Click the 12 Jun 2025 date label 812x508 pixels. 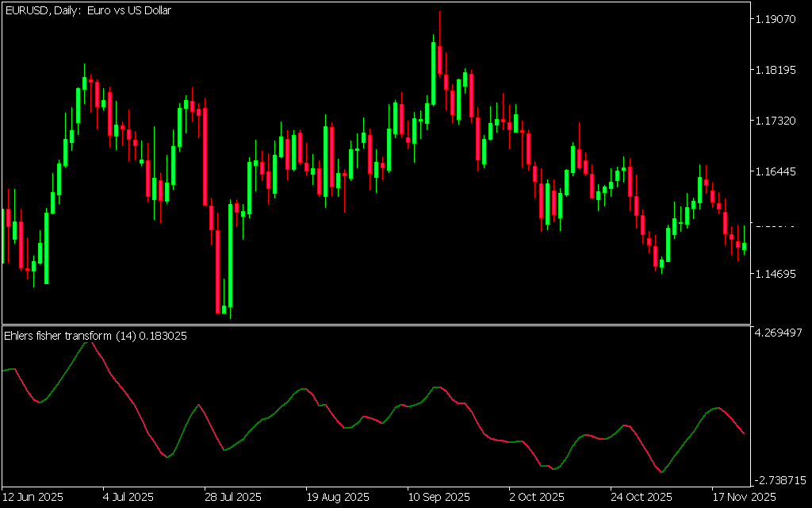tap(33, 498)
